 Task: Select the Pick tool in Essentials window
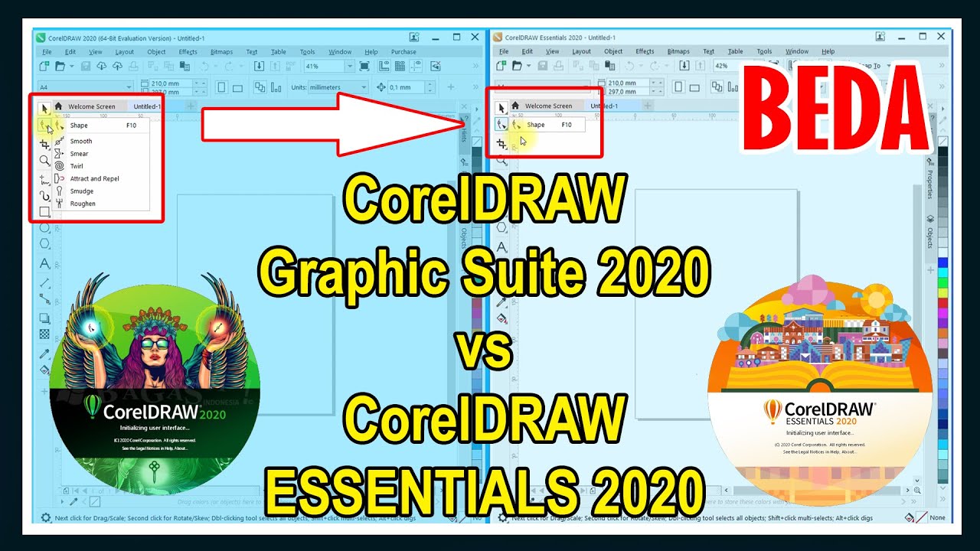pyautogui.click(x=501, y=108)
